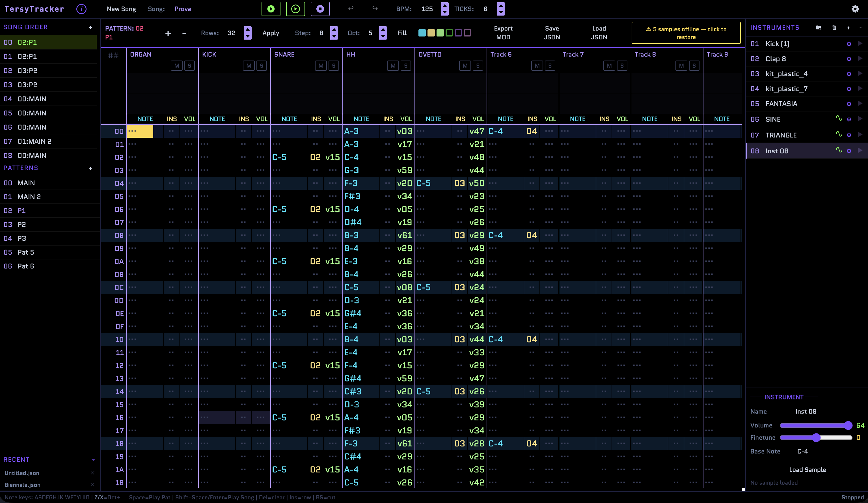Adjust the Rows stepper arrows
Viewport: 868px width, 503px height.
tap(247, 33)
